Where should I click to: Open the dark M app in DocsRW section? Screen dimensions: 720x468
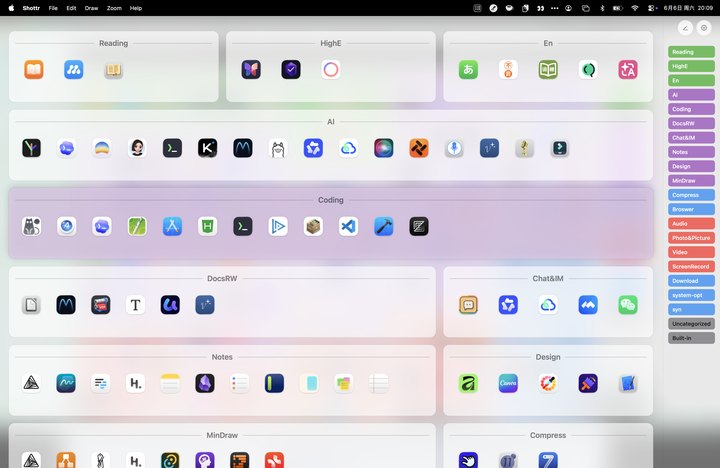pos(66,305)
